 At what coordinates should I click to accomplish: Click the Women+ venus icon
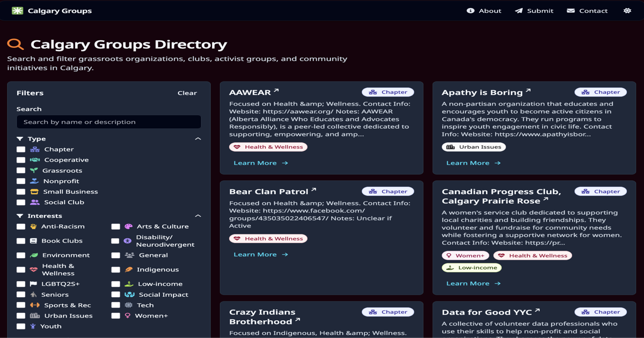point(128,315)
